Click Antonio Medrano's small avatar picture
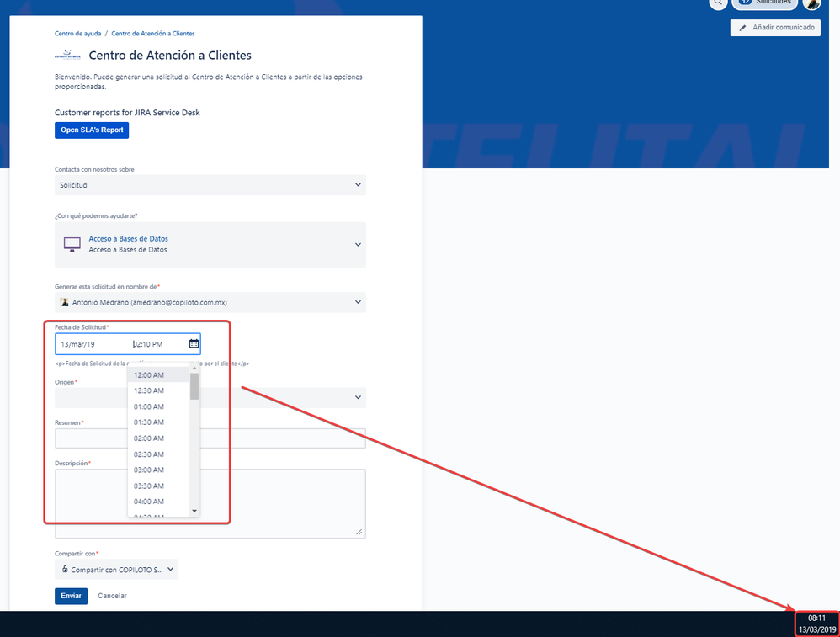 (64, 302)
